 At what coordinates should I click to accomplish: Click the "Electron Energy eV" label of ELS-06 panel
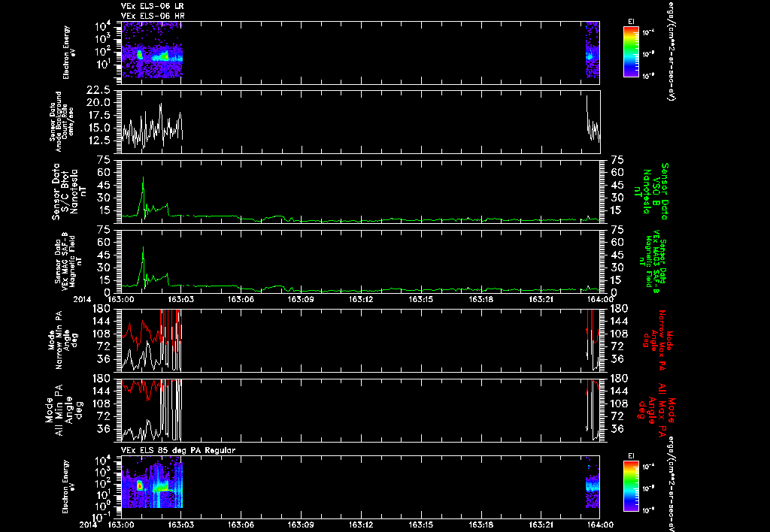(x=68, y=52)
